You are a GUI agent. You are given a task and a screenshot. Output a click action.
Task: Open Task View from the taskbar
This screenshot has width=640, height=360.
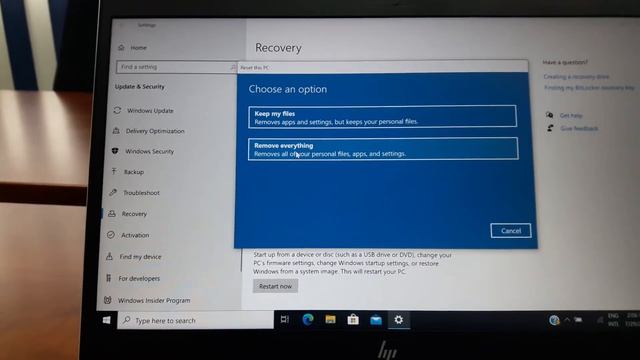click(x=285, y=320)
